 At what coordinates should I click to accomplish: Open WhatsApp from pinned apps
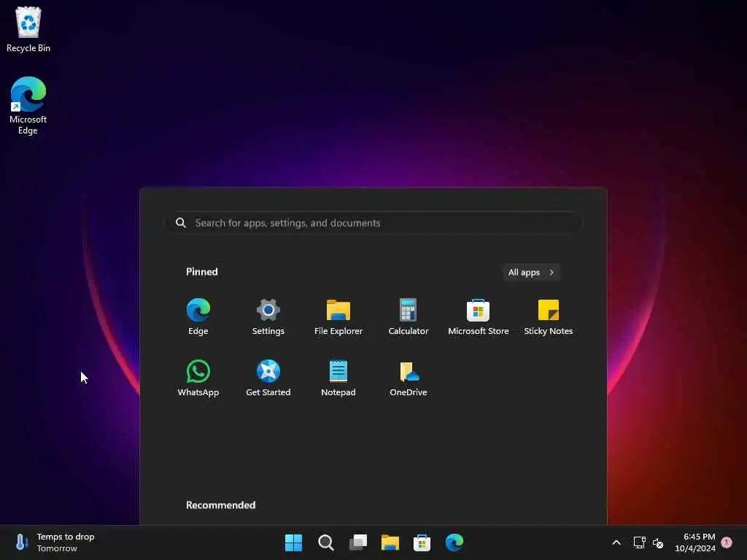click(198, 378)
